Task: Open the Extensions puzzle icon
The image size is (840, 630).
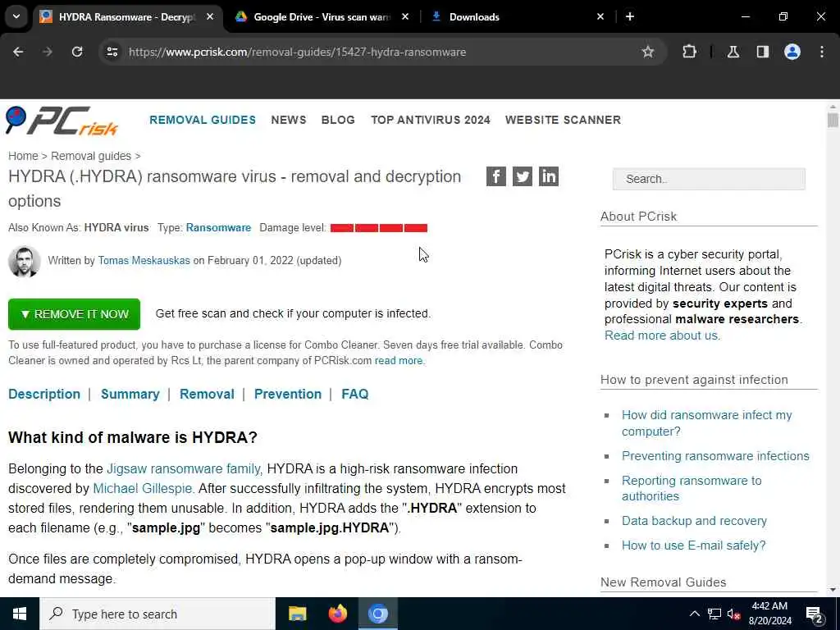Action: (x=689, y=52)
